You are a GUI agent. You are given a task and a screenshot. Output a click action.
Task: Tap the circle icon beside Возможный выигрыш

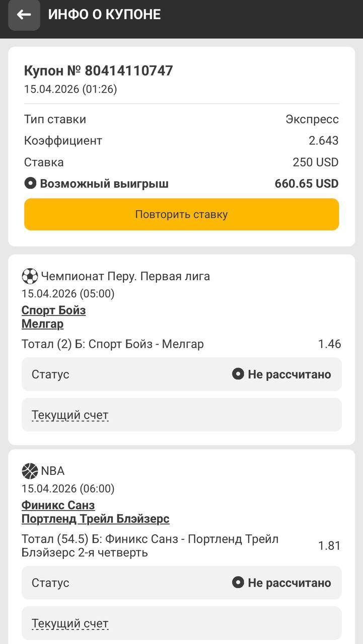pyautogui.click(x=30, y=184)
